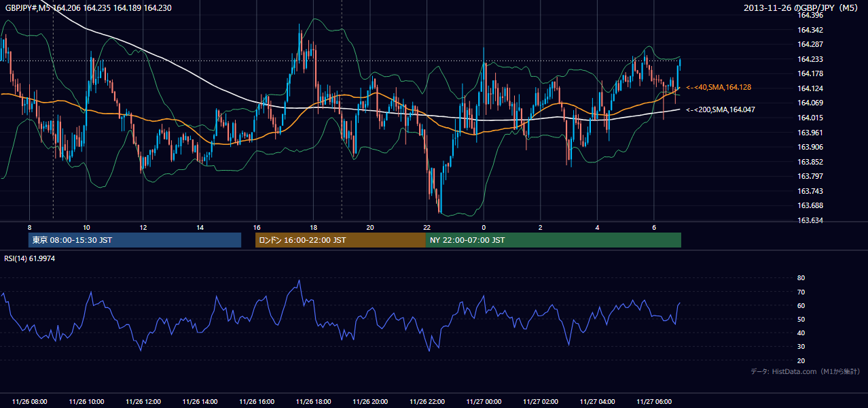The image size is (868, 408).
Task: Click the bottom time label 11/27 04:00
Action: [597, 402]
